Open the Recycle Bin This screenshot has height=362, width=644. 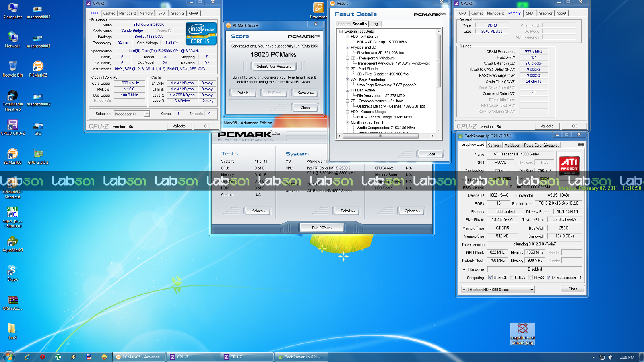click(12, 69)
